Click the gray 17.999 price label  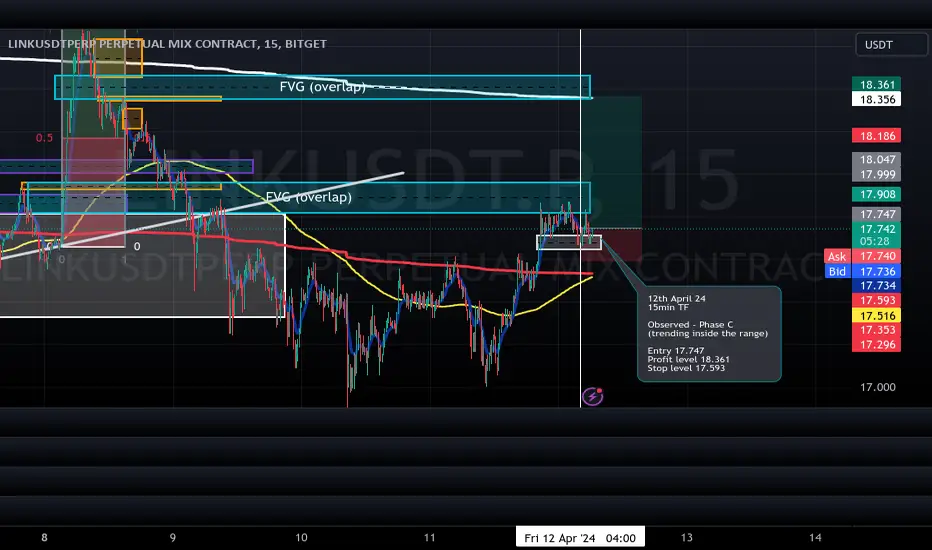point(877,174)
